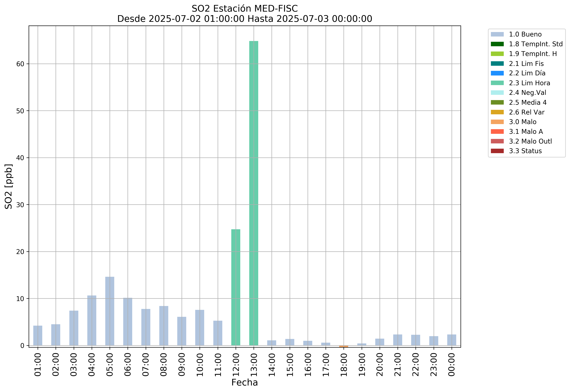
Task: Click the 01:00 x-axis tick label
Action: pos(38,365)
